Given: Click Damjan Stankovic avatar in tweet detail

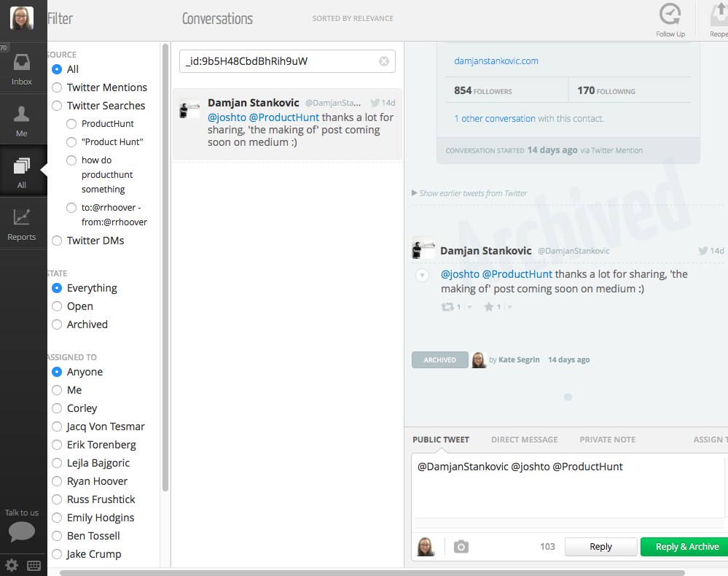Looking at the screenshot, I should (423, 248).
